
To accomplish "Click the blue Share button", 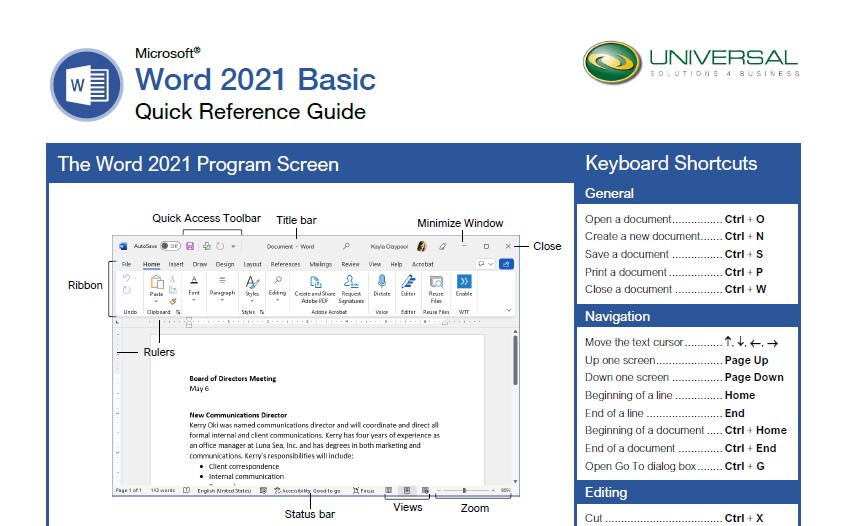I will (506, 264).
